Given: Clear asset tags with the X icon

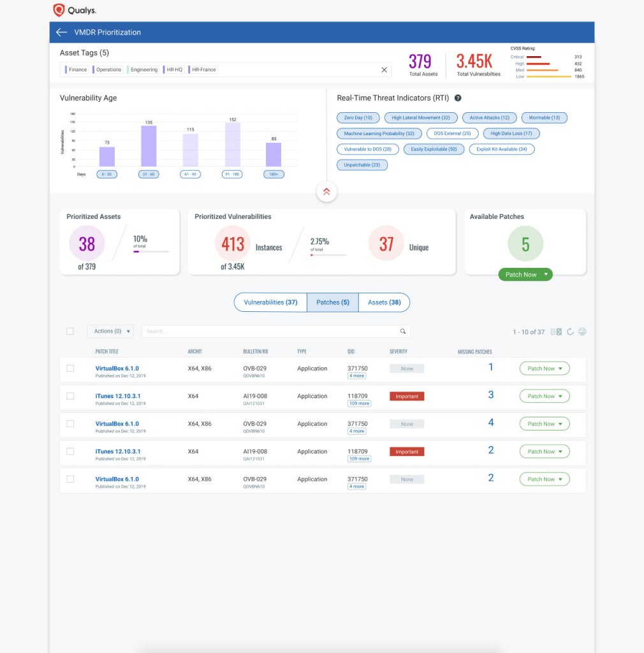Looking at the screenshot, I should pos(384,70).
